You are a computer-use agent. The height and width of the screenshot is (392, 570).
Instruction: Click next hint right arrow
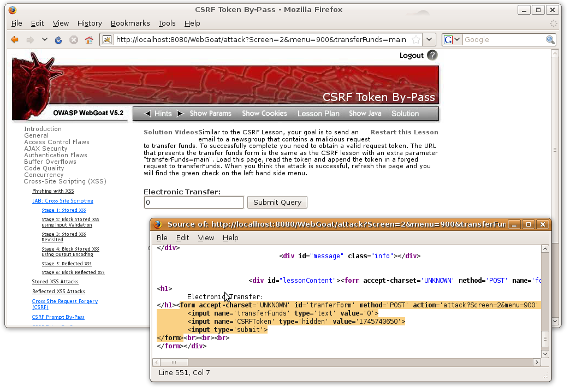(180, 114)
